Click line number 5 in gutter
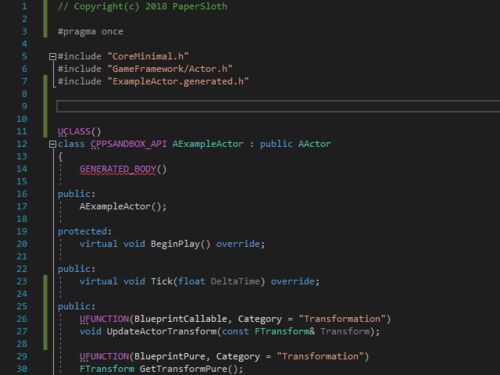Viewport: 500px width, 375px height. point(25,56)
